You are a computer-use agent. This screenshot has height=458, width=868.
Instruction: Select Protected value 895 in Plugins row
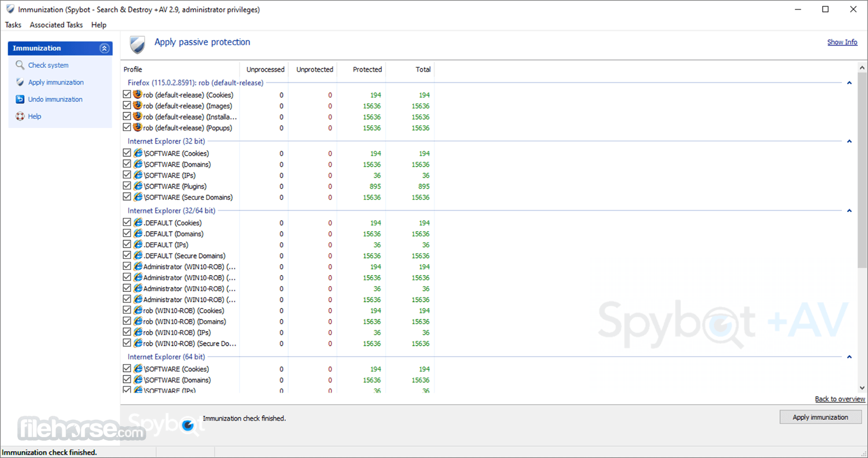point(375,186)
